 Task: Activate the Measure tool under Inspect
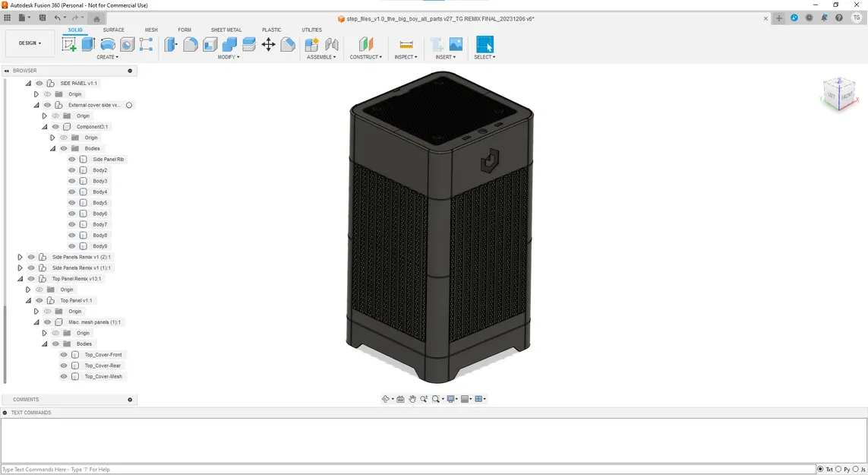(406, 44)
